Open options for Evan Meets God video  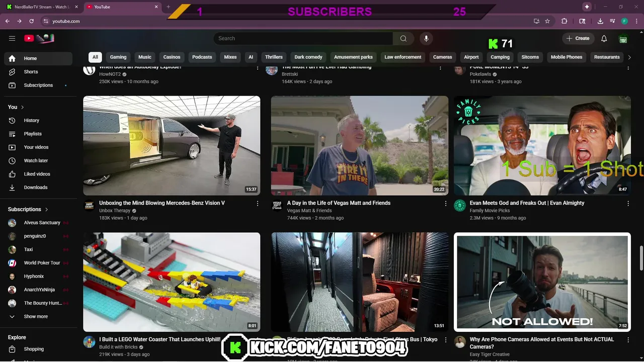pos(628,204)
